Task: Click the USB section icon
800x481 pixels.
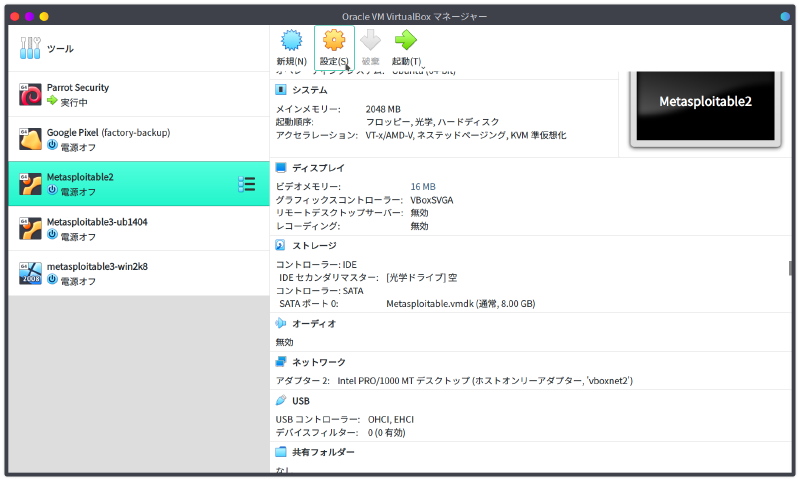Action: 281,401
